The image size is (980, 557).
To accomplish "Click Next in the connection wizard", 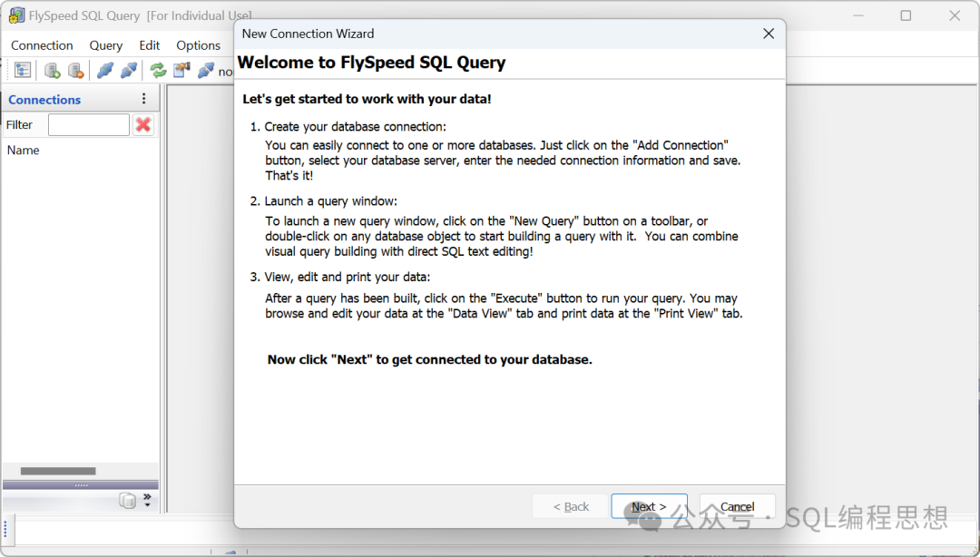I will [x=649, y=506].
